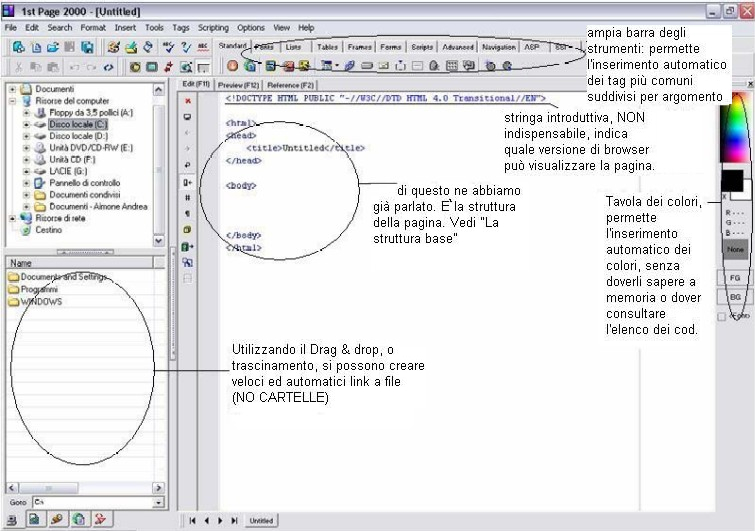The image size is (755, 531).
Task: Click the red circular button in Standard toolbar
Action: click(233, 66)
